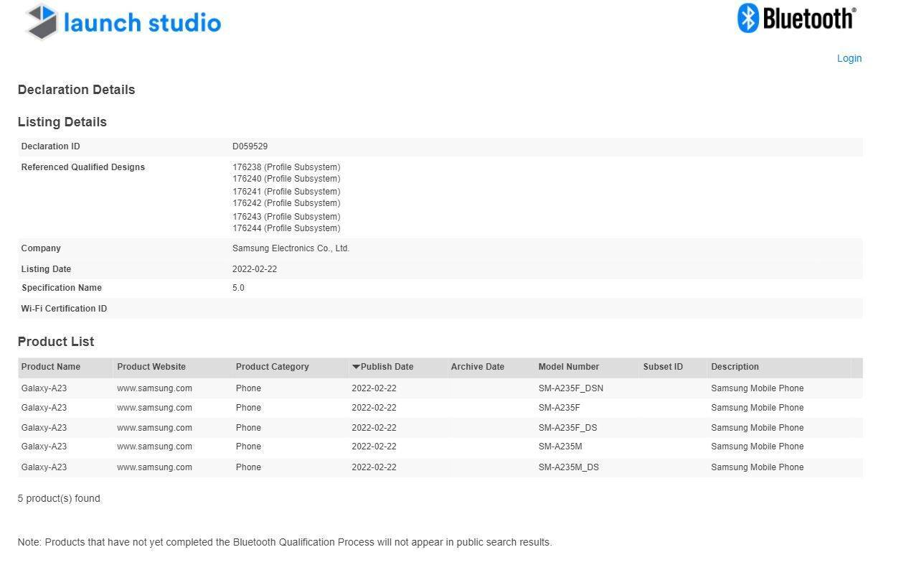Image resolution: width=924 pixels, height=570 pixels.
Task: Click Declaration ID value D059529
Action: tap(250, 146)
